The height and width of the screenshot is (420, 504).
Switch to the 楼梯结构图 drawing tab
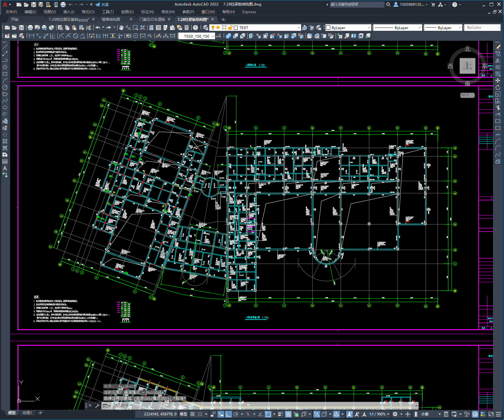(x=111, y=19)
